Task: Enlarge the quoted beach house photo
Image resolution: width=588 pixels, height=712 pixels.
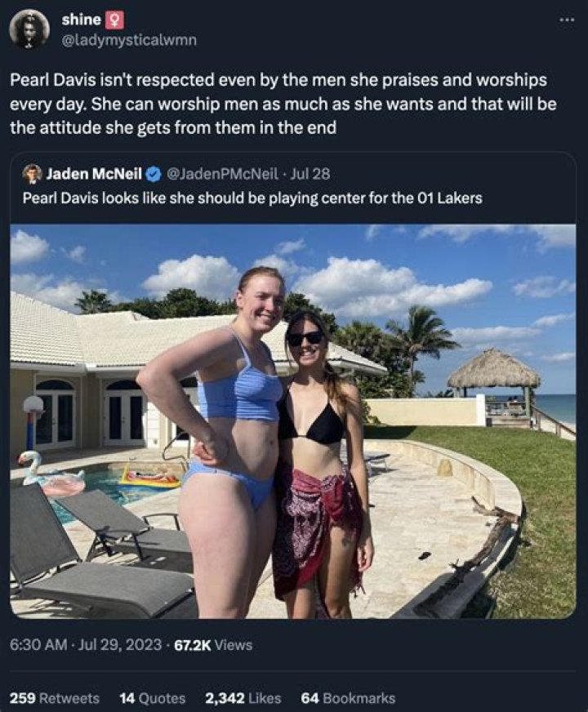Action: (293, 421)
